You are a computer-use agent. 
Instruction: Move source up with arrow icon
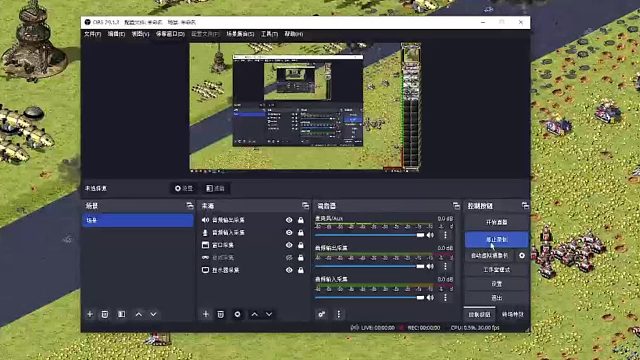(255, 314)
